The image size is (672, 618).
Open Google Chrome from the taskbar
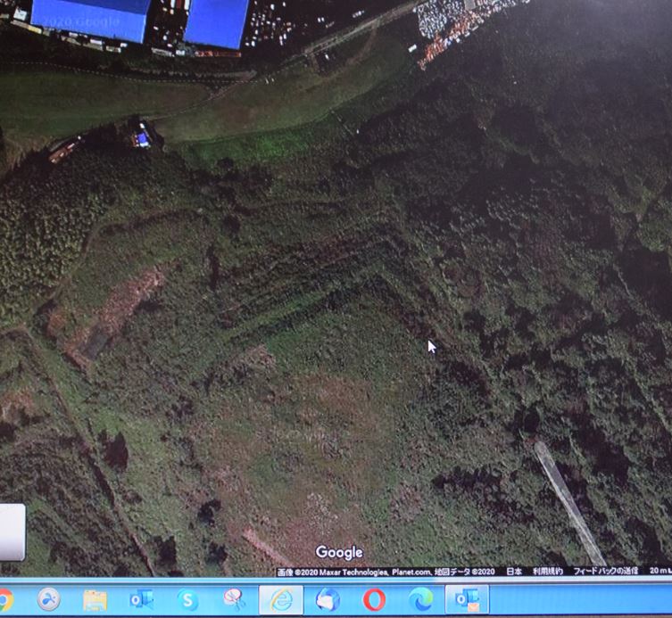tap(5, 599)
